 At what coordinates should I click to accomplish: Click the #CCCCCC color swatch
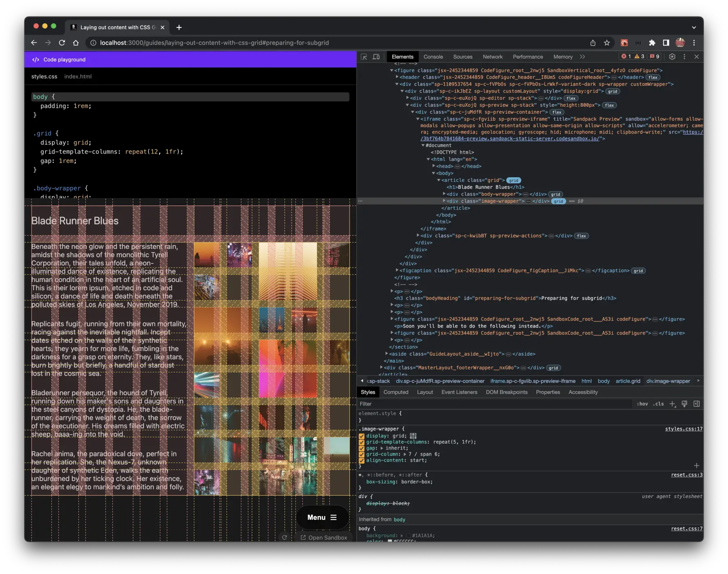click(390, 541)
